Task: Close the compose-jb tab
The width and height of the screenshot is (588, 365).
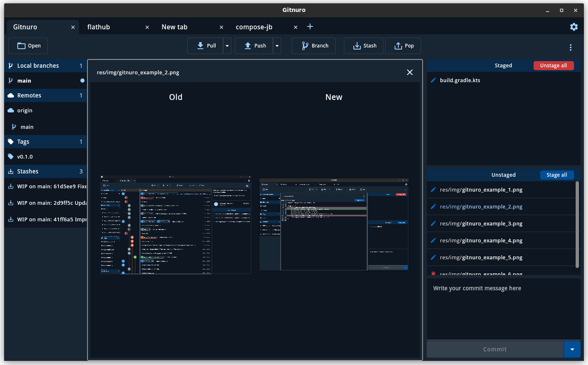Action: (296, 27)
